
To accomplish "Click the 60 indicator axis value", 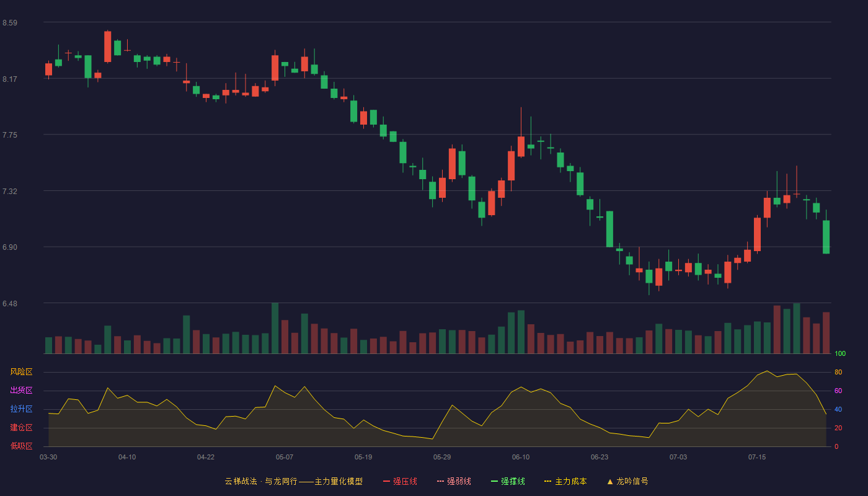I will [838, 391].
